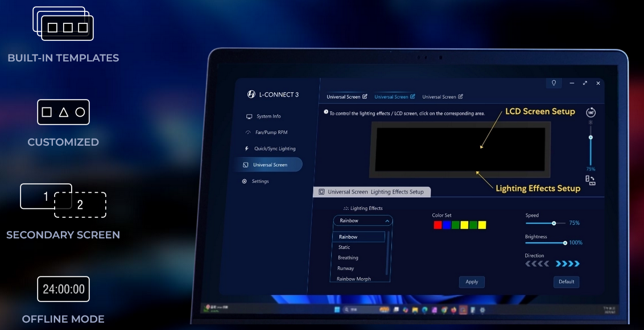This screenshot has height=330, width=644.
Task: Go to Fan/Pump RPM page
Action: [271, 133]
